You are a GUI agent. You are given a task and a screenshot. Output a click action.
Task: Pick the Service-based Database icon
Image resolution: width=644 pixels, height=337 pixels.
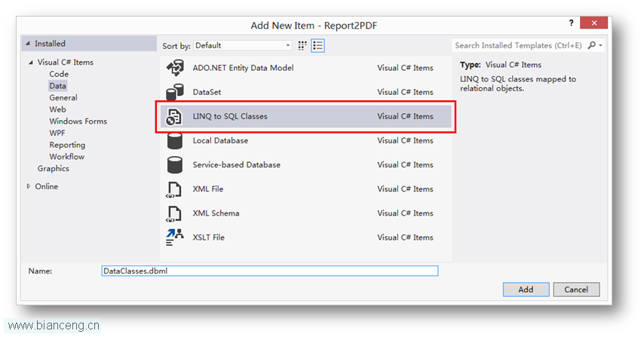(174, 165)
